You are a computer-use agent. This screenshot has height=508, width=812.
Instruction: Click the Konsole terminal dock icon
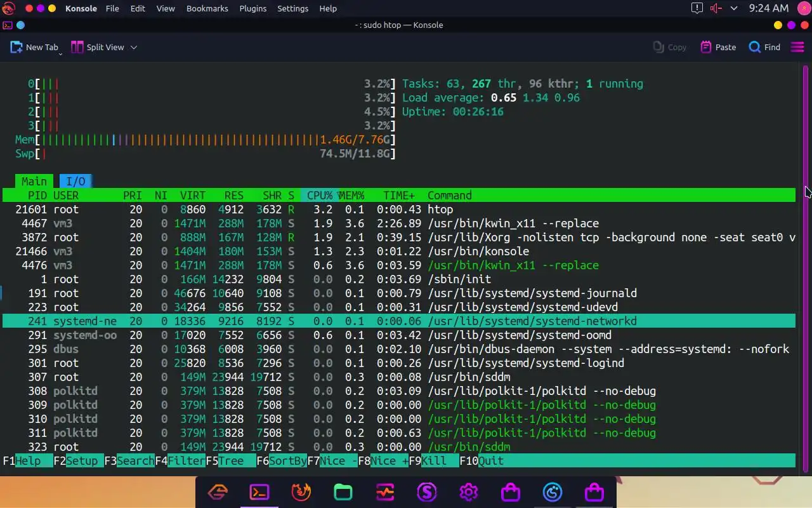tap(259, 492)
